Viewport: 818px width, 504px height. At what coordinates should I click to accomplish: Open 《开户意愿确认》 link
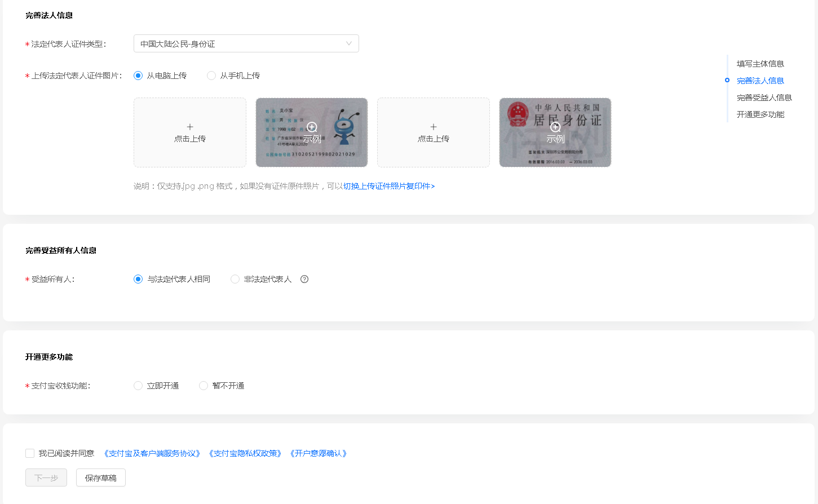[x=319, y=453]
